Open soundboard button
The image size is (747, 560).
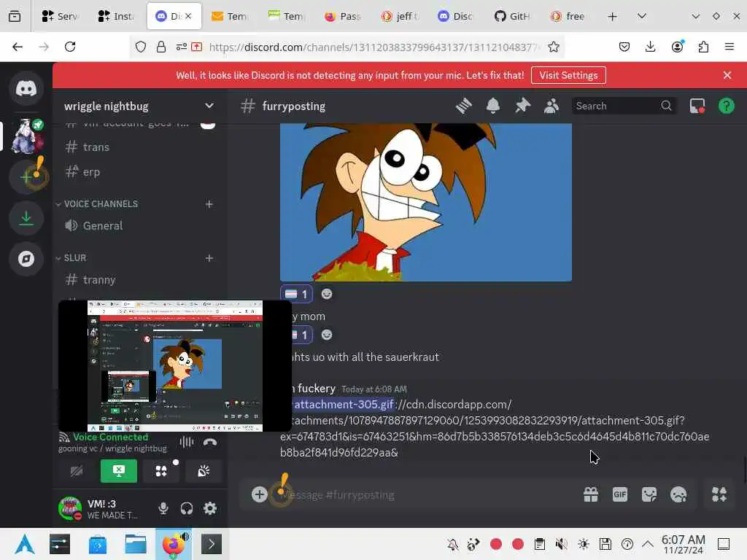pos(204,471)
